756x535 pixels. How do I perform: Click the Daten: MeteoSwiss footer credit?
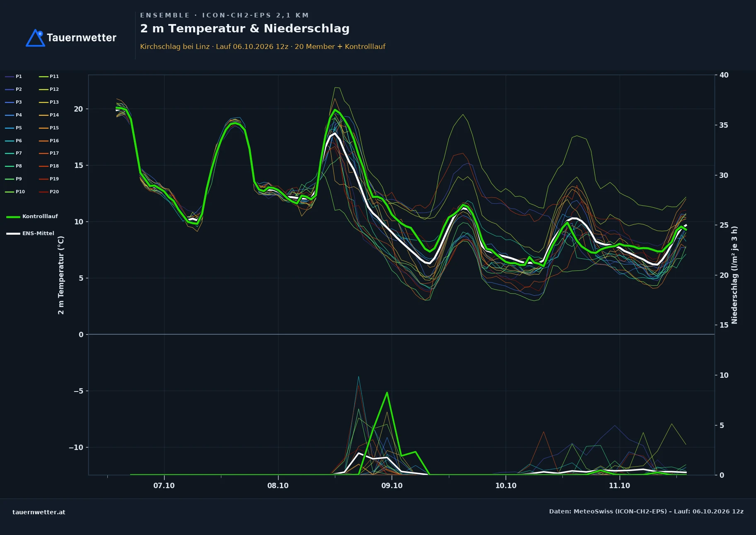coord(646,511)
